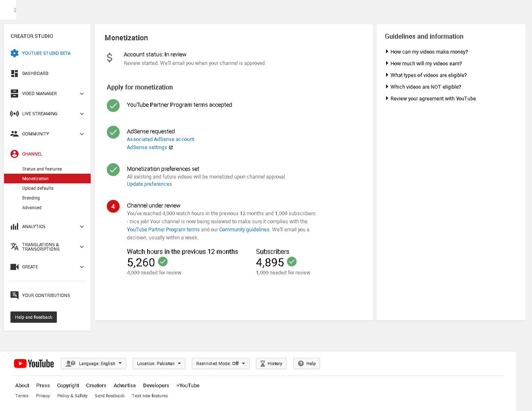532x411 pixels.
Task: Click the green check next to 5,260 watch hours
Action: point(163,261)
